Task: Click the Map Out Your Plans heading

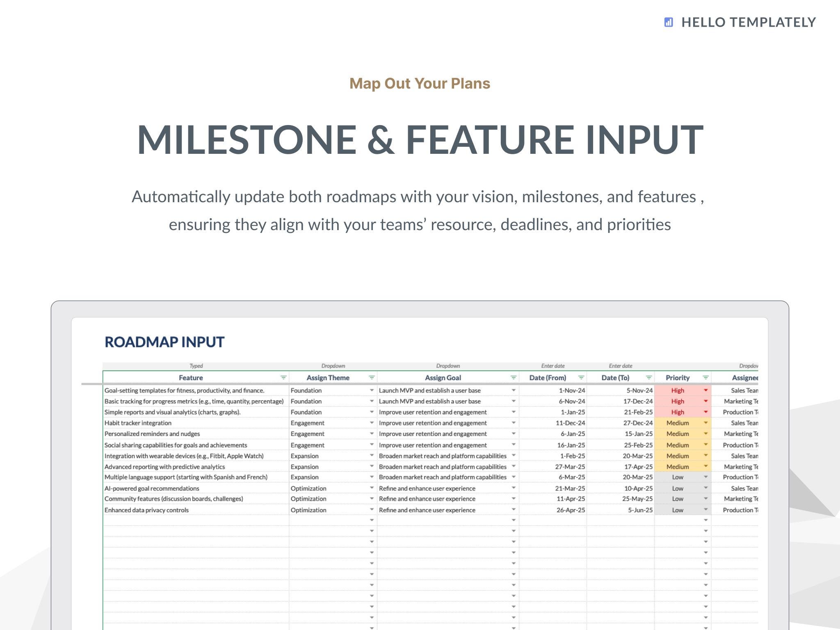Action: [x=420, y=83]
